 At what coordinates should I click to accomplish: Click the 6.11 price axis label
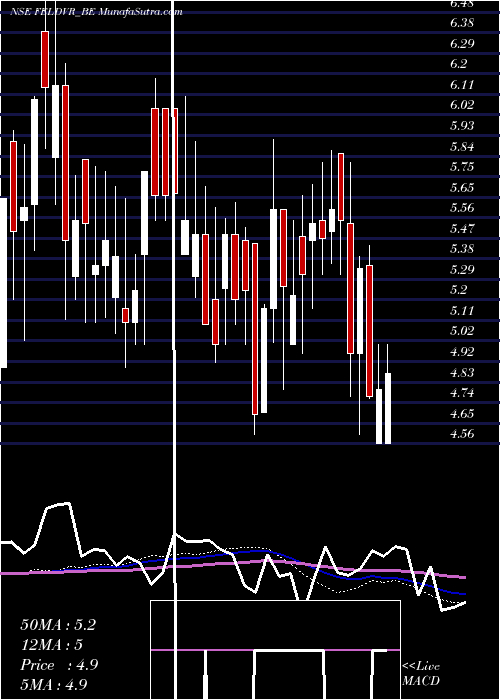(x=462, y=85)
